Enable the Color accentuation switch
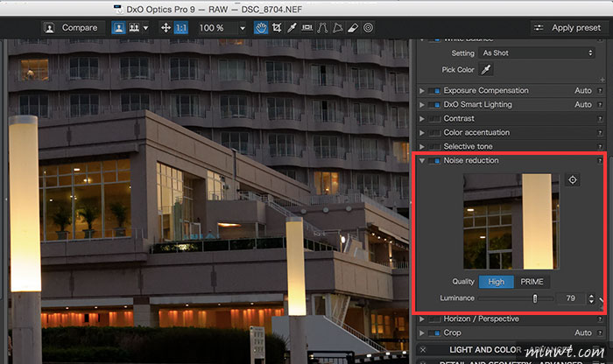This screenshot has width=613, height=364. pos(434,133)
